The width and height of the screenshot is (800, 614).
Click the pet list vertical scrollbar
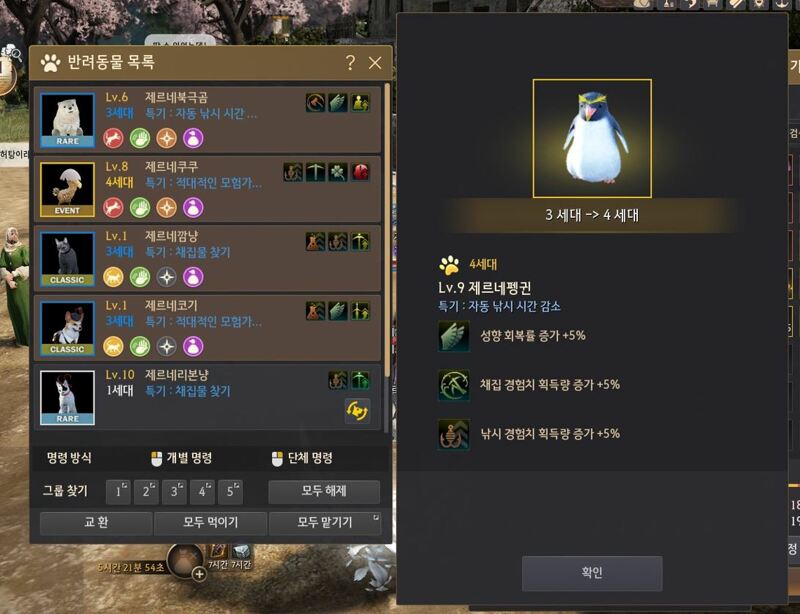[x=387, y=230]
